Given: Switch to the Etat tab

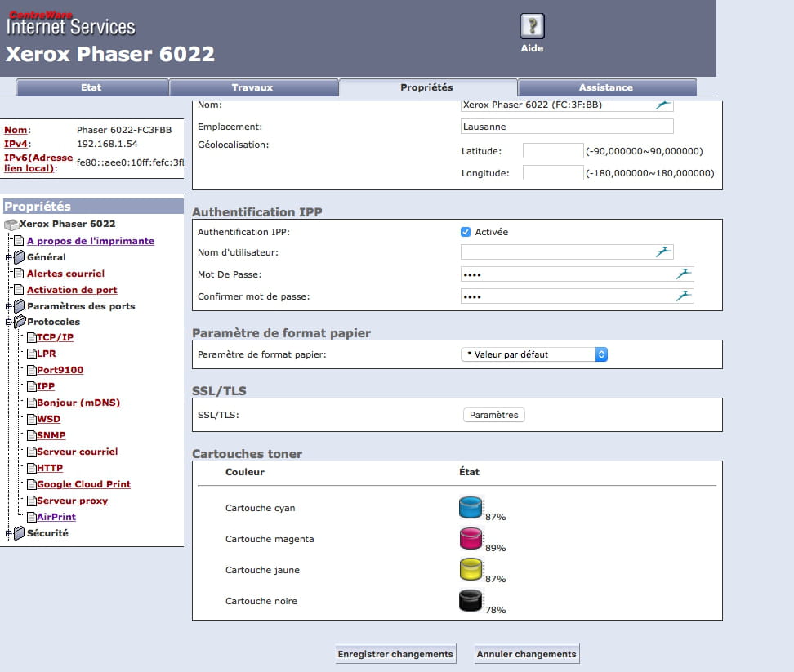Looking at the screenshot, I should [91, 87].
